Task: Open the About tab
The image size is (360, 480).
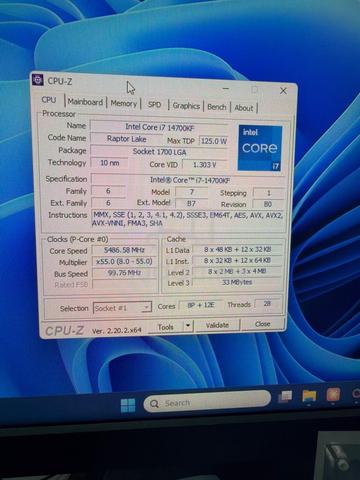Action: click(x=244, y=108)
